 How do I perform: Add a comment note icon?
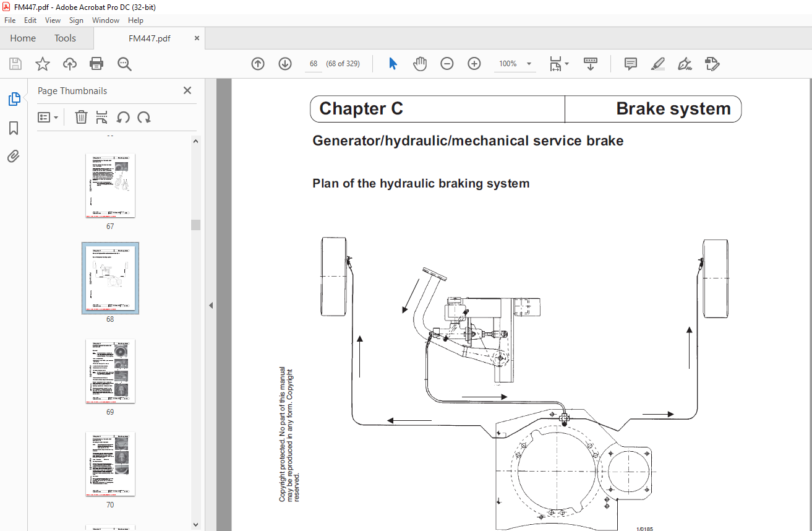point(631,64)
